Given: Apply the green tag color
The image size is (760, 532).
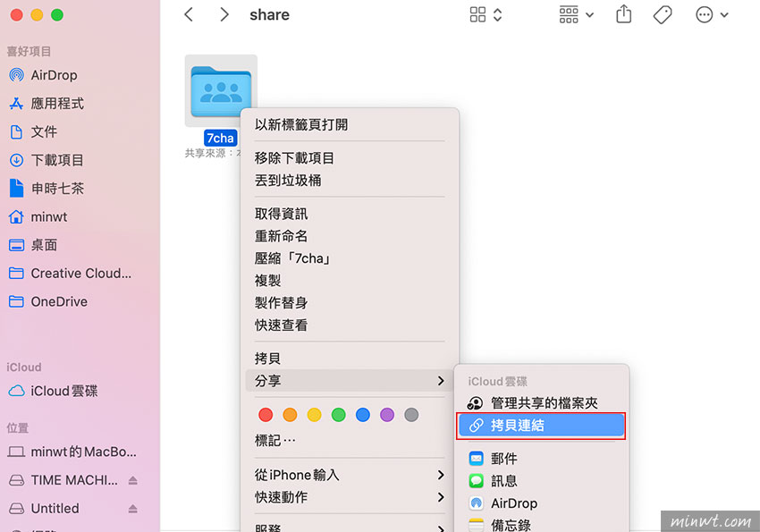Looking at the screenshot, I should pyautogui.click(x=338, y=415).
